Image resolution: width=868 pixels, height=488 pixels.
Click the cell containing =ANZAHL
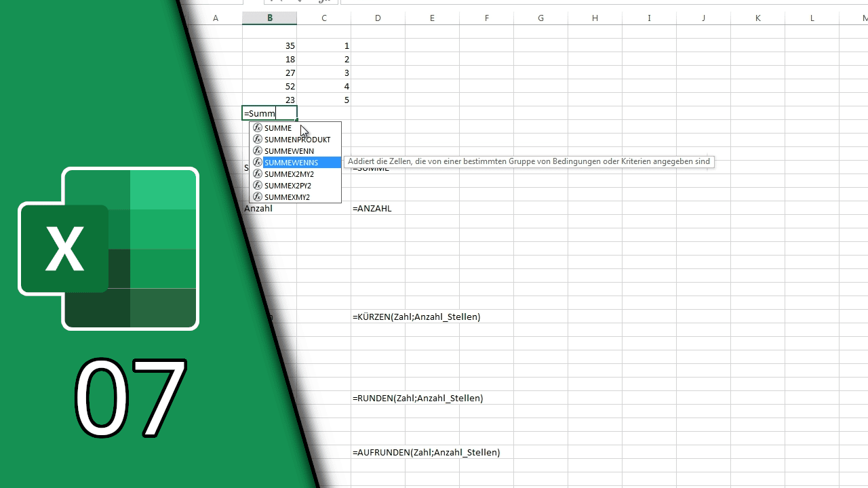coord(372,208)
